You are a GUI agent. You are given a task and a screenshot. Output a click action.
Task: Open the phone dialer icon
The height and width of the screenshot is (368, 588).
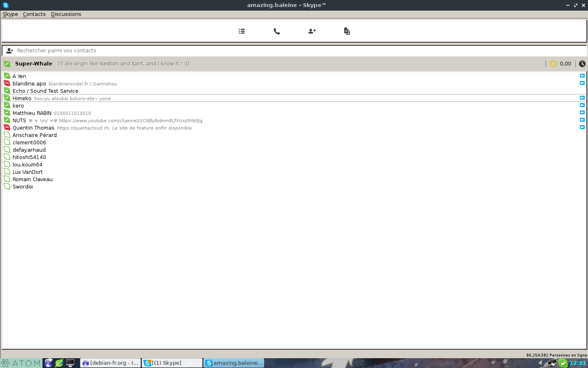point(277,31)
